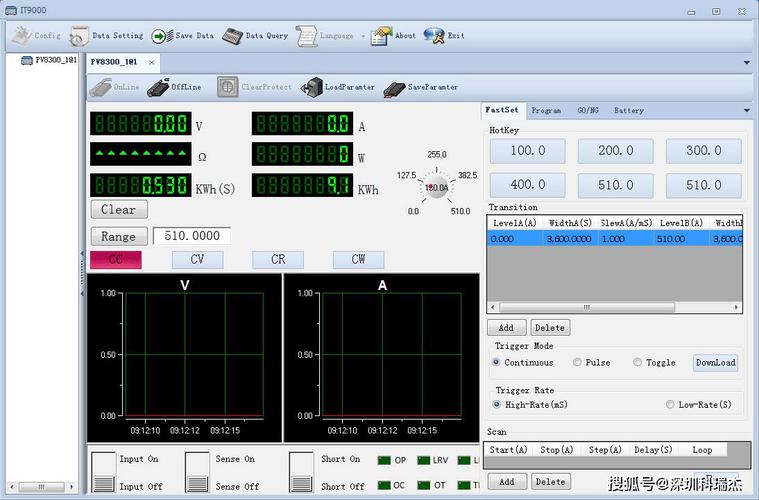759x500 pixels.
Task: Switch to the Battery tab
Action: pos(628,110)
